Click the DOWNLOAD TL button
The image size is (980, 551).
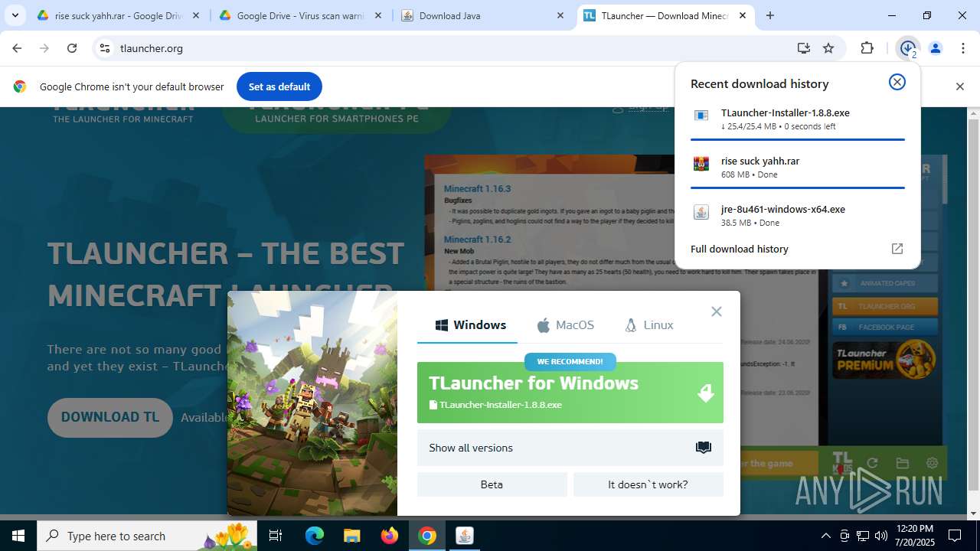pyautogui.click(x=110, y=417)
